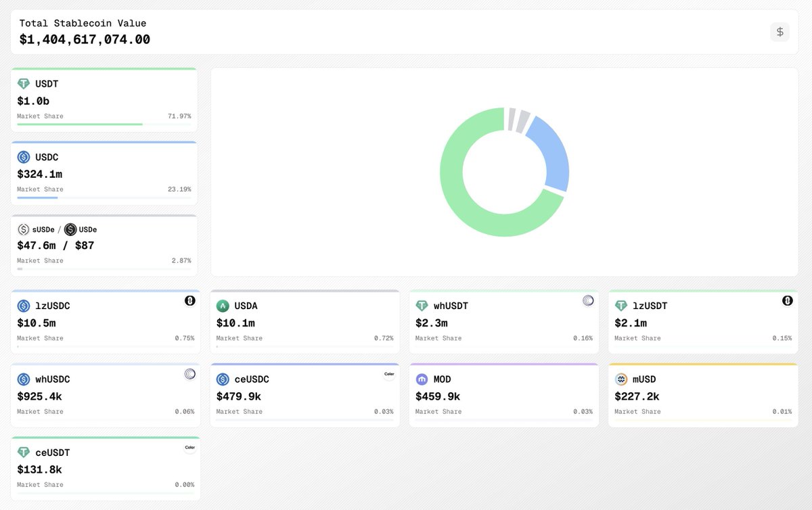Click the 0.72% market share figure

tap(384, 338)
